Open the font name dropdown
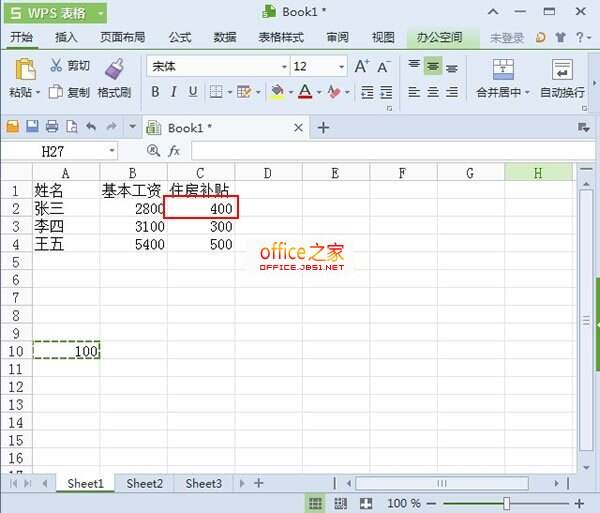Screen dimensions: 600x513 284,67
